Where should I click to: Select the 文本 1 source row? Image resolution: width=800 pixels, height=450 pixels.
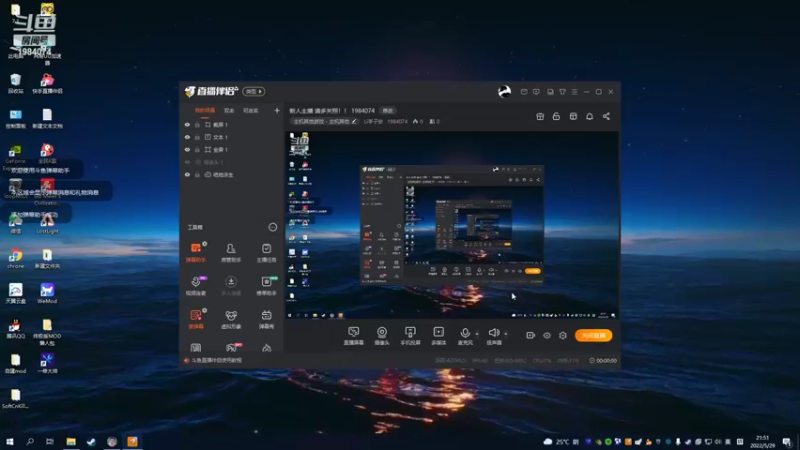(232, 137)
